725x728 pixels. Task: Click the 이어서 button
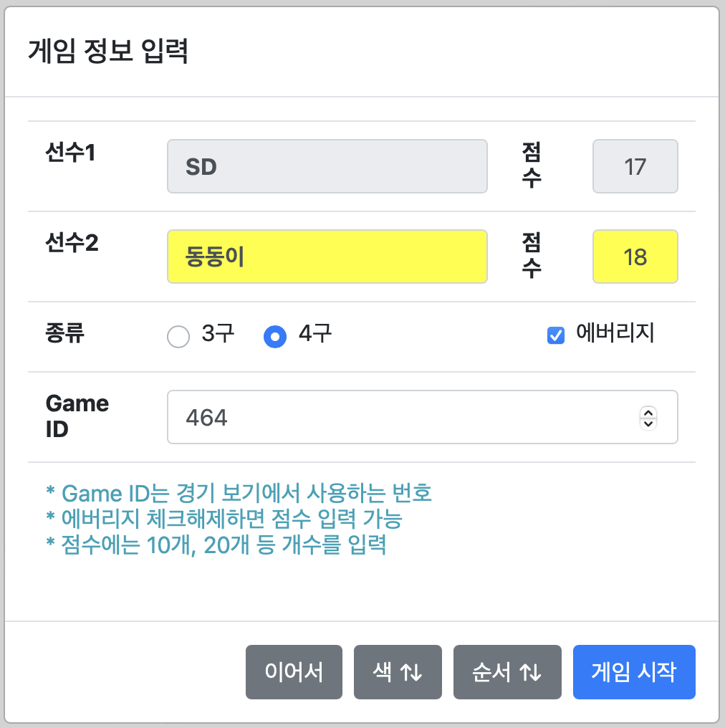pyautogui.click(x=294, y=672)
